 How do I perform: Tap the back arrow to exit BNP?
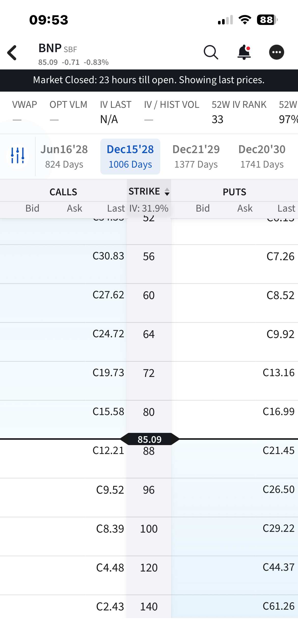pyautogui.click(x=12, y=52)
